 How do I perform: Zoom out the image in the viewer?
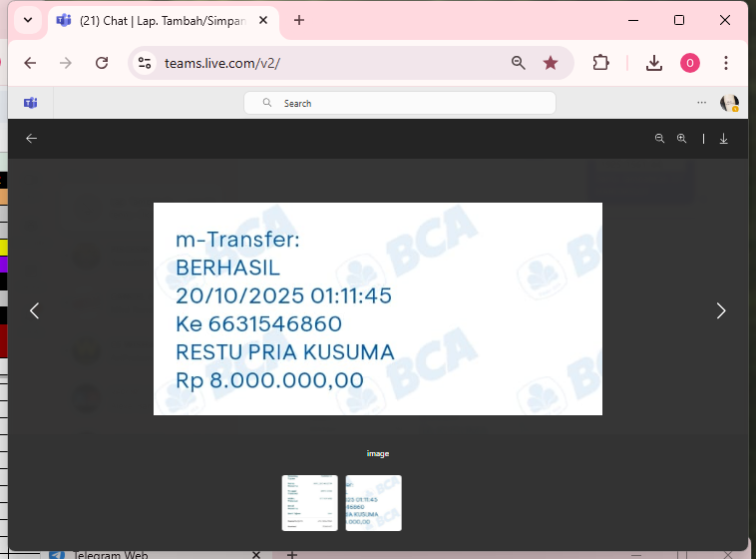pyautogui.click(x=659, y=139)
